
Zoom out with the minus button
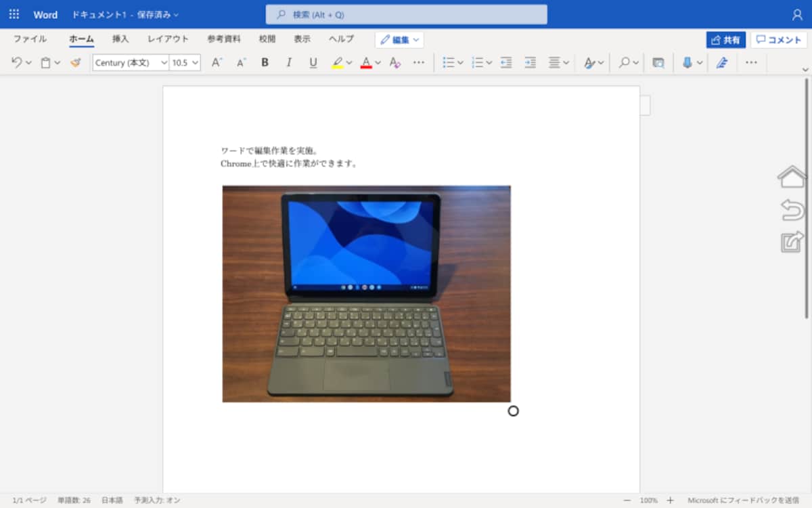pyautogui.click(x=627, y=500)
